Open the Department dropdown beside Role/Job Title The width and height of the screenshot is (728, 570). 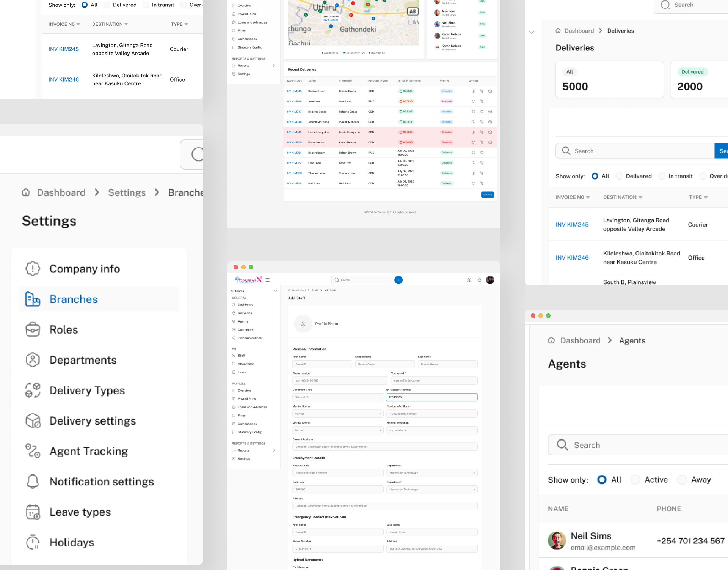point(432,473)
